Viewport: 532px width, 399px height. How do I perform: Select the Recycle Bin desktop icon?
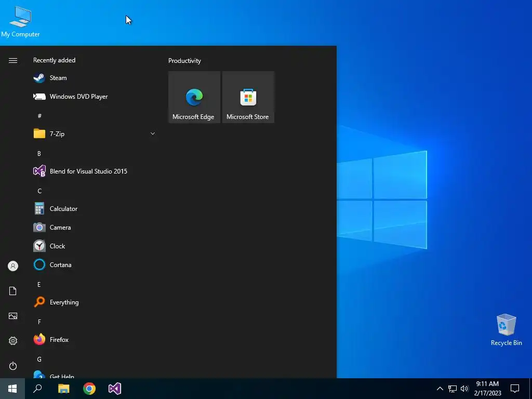point(506,329)
